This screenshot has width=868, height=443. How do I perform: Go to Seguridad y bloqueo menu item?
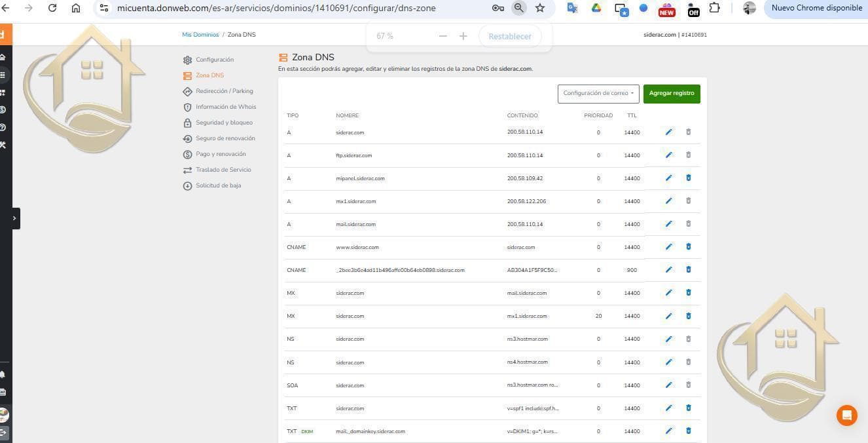point(224,123)
